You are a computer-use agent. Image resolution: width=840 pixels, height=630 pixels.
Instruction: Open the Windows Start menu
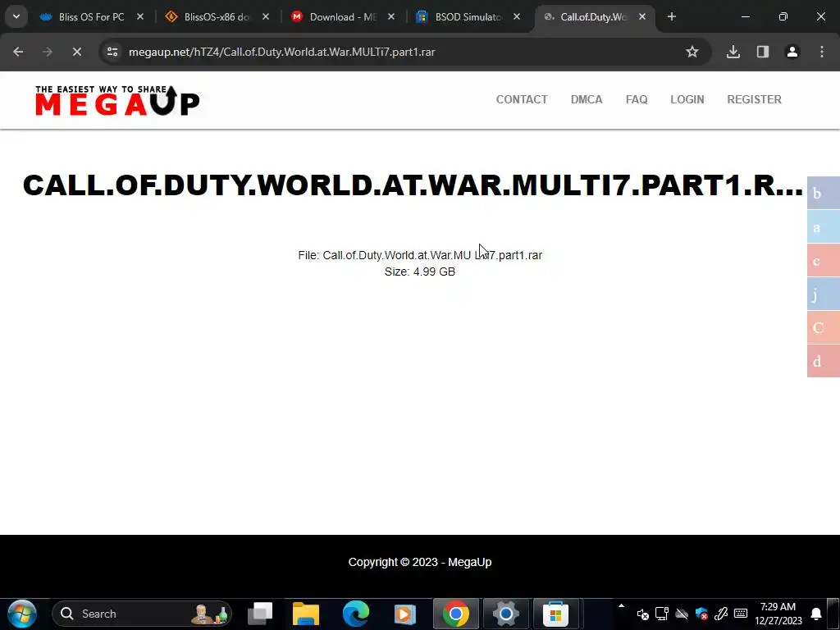point(22,614)
